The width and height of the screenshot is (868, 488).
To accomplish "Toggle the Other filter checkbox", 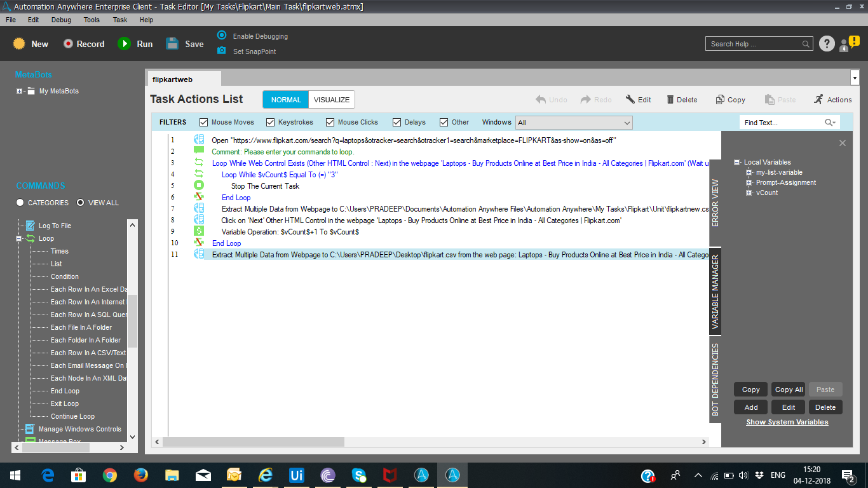I will (444, 122).
